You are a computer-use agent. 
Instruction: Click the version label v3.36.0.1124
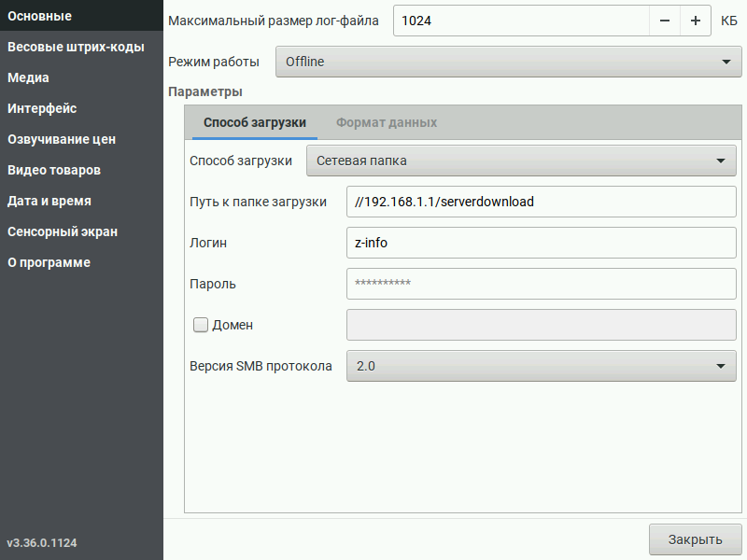click(42, 543)
